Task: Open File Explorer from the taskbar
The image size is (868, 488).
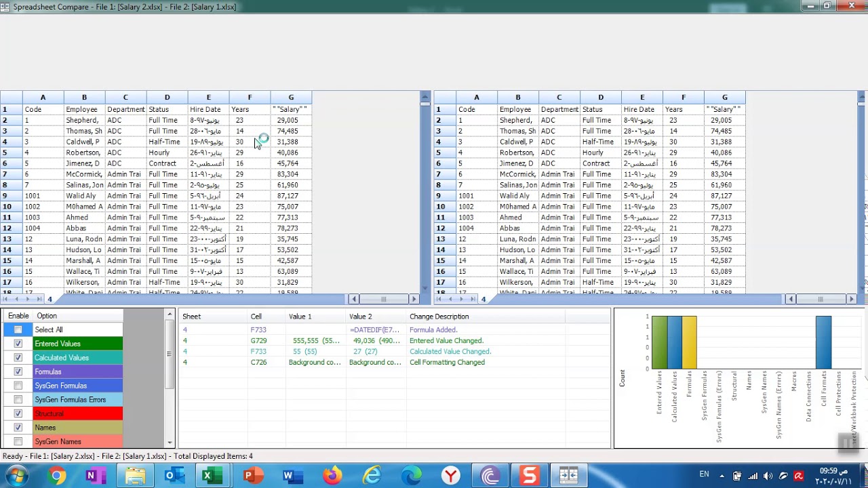Action: (135, 476)
